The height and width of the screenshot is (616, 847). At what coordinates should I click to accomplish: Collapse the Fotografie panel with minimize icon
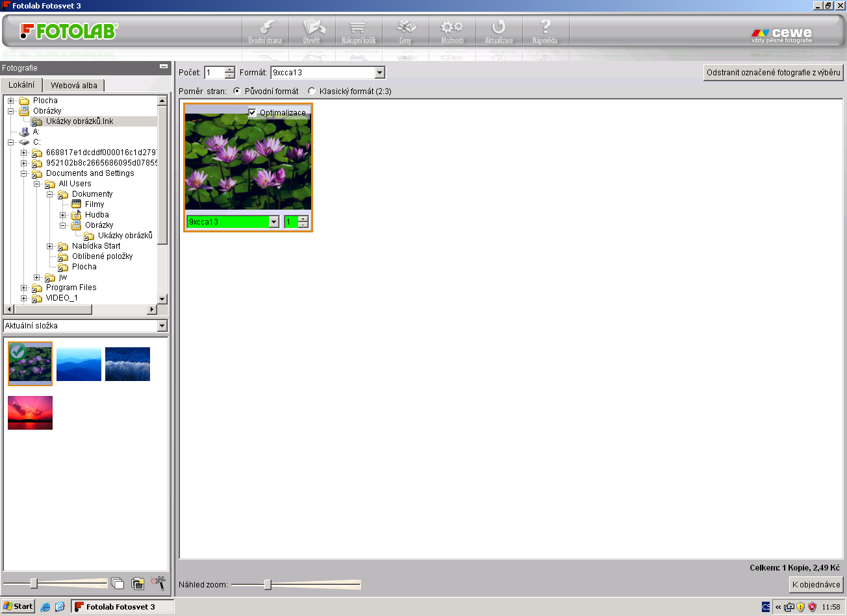pyautogui.click(x=164, y=67)
